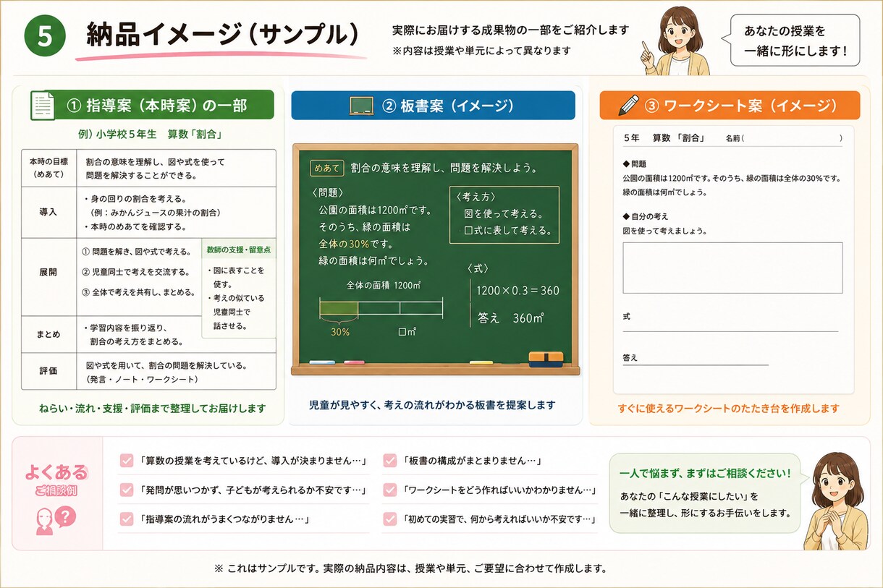Click the text （例：みかんジュースの果汁の割合）
This screenshot has height=588, width=883.
click(155, 213)
